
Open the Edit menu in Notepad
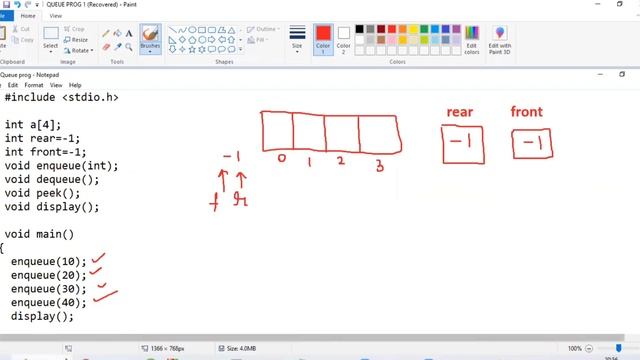(13, 85)
